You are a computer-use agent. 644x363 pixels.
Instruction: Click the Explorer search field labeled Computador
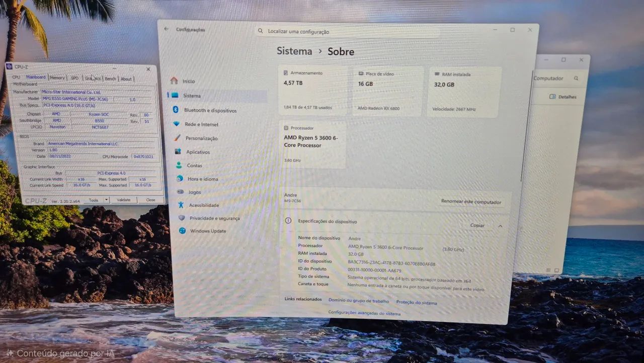point(556,78)
